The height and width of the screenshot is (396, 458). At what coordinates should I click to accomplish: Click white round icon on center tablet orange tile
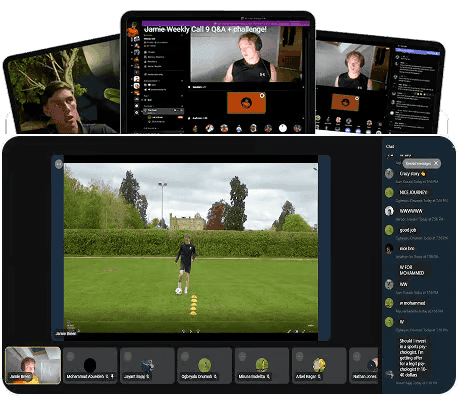click(x=262, y=96)
